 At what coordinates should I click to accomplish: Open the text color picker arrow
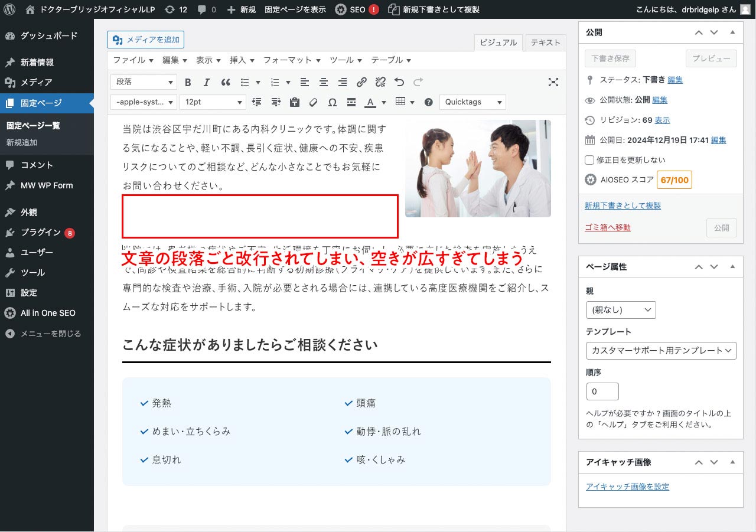pyautogui.click(x=384, y=102)
